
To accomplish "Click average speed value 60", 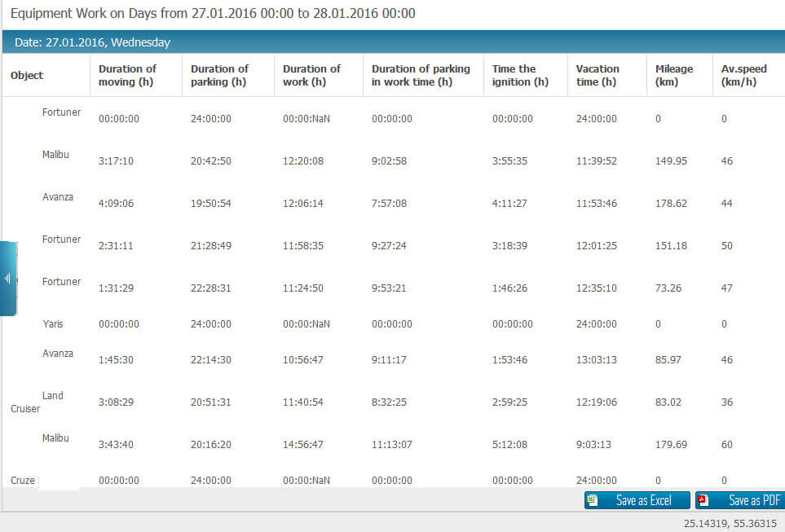I will tap(726, 444).
